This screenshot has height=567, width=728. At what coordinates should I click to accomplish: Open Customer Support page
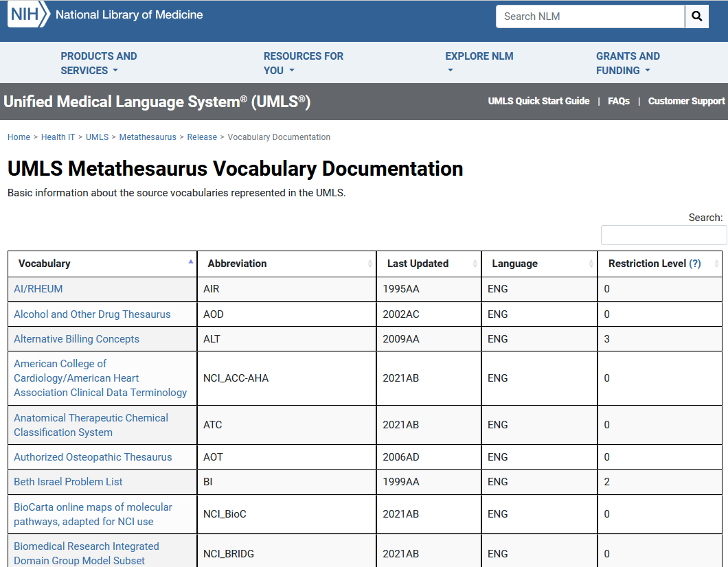[686, 101]
